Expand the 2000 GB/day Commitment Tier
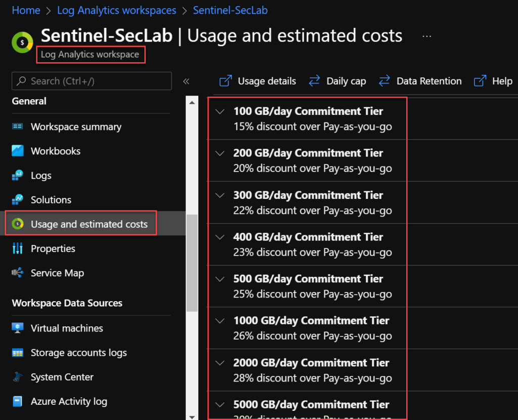 pyautogui.click(x=220, y=362)
